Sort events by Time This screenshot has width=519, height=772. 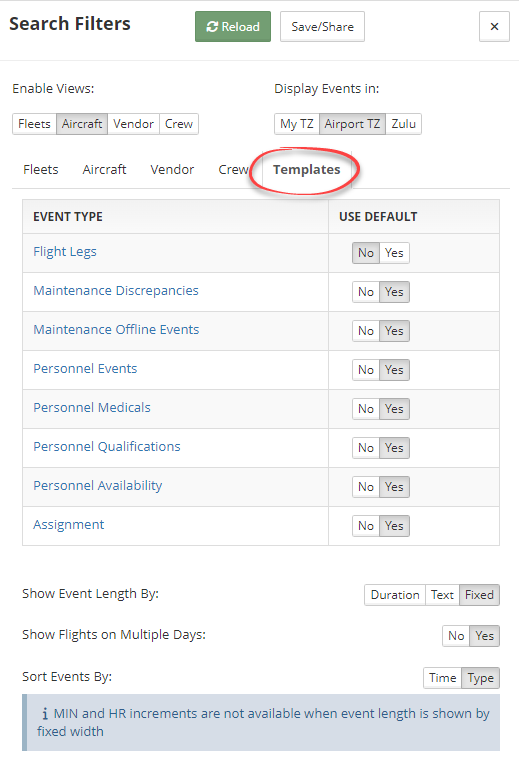(x=443, y=678)
